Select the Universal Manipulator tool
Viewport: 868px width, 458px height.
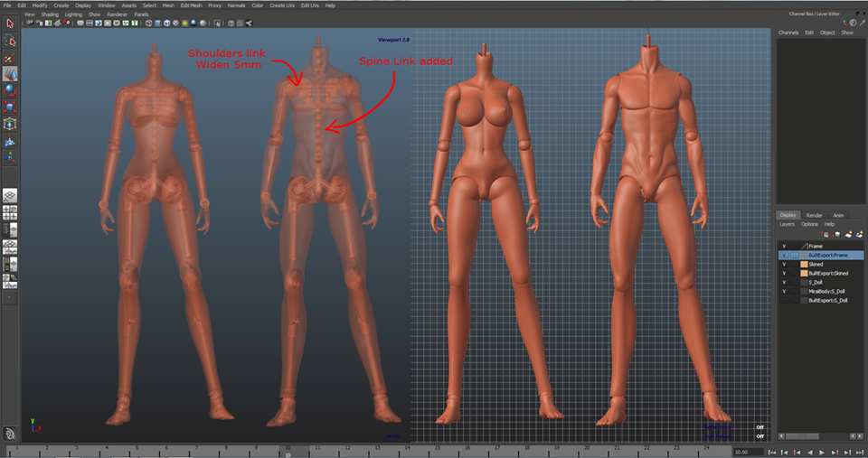coord(9,124)
